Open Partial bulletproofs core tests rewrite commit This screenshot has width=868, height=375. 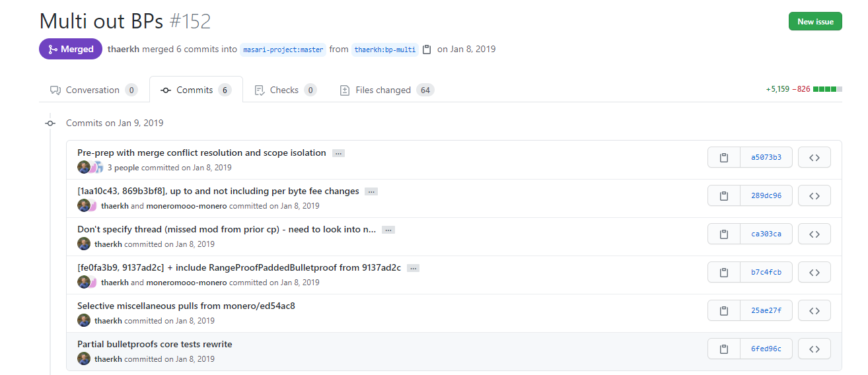[155, 344]
